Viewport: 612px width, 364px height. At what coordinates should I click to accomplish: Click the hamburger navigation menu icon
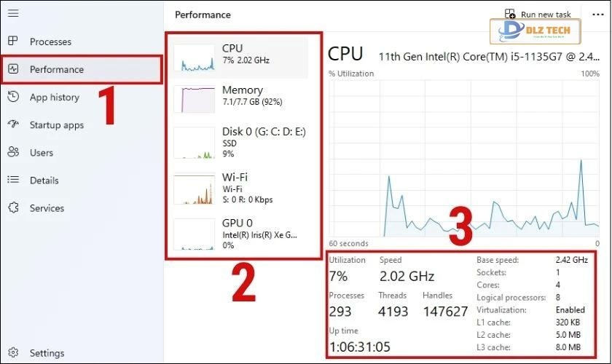pyautogui.click(x=13, y=14)
